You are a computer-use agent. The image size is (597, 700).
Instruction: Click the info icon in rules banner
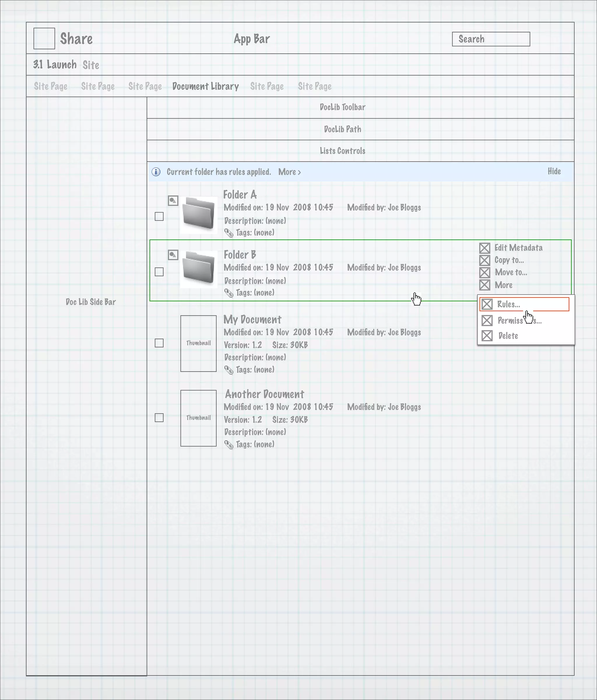pyautogui.click(x=156, y=172)
